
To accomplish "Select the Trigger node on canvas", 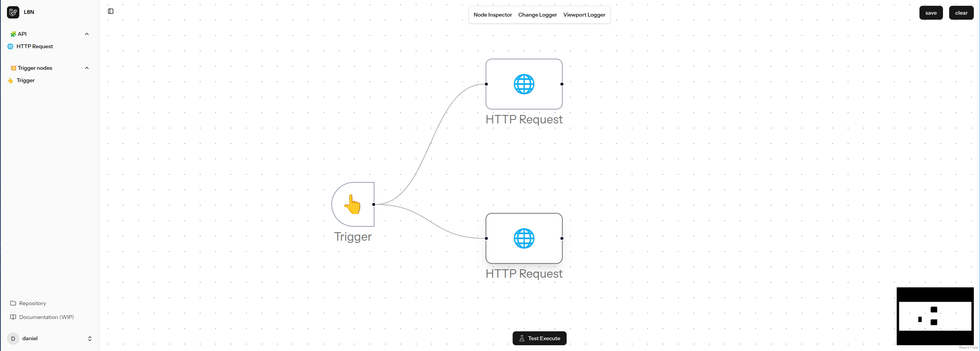I will coord(353,204).
